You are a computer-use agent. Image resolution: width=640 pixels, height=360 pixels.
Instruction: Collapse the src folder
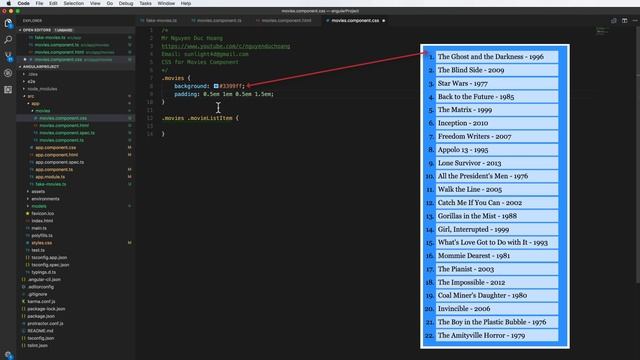tap(30, 96)
